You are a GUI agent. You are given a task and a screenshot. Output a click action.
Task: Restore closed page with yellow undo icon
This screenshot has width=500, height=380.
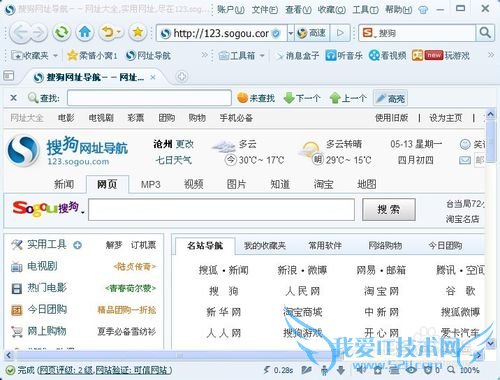pyautogui.click(x=108, y=33)
